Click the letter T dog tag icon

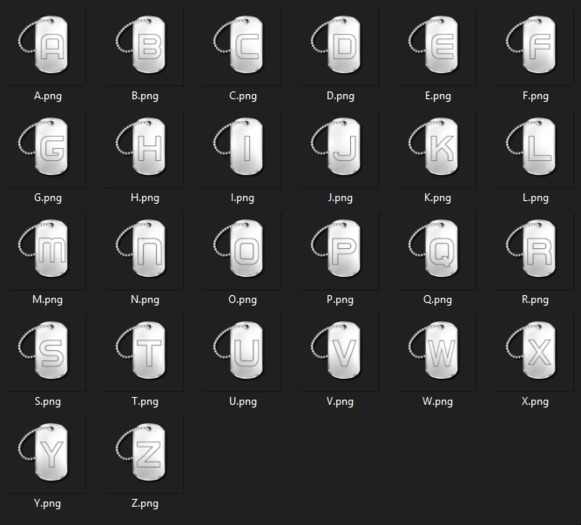click(x=140, y=350)
